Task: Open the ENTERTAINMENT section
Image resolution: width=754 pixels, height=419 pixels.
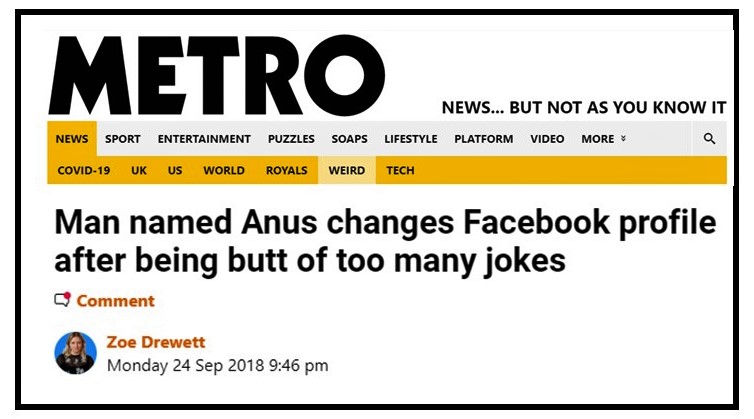Action: 204,139
